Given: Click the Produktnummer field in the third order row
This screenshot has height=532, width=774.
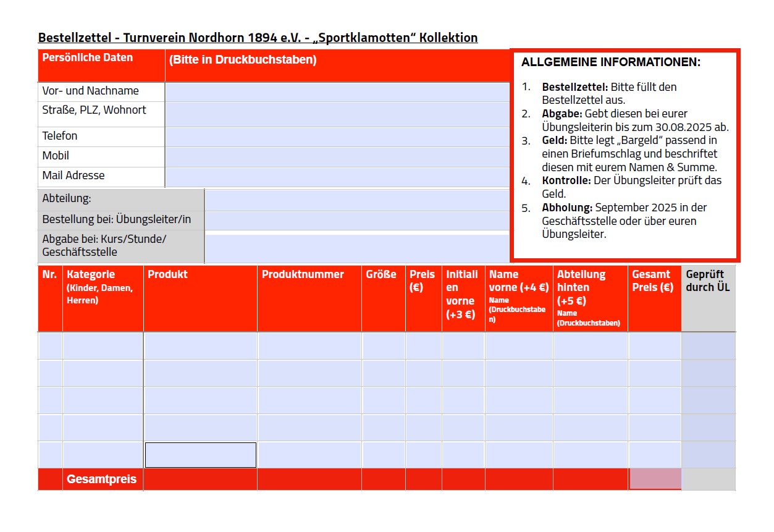Looking at the screenshot, I should (x=309, y=400).
